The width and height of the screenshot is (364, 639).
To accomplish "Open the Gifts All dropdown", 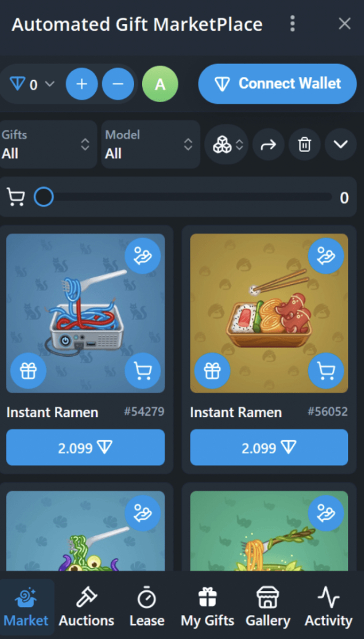I will click(47, 145).
